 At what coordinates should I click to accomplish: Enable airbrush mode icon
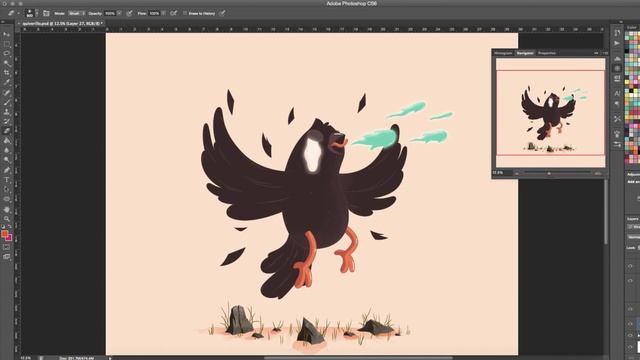point(173,13)
